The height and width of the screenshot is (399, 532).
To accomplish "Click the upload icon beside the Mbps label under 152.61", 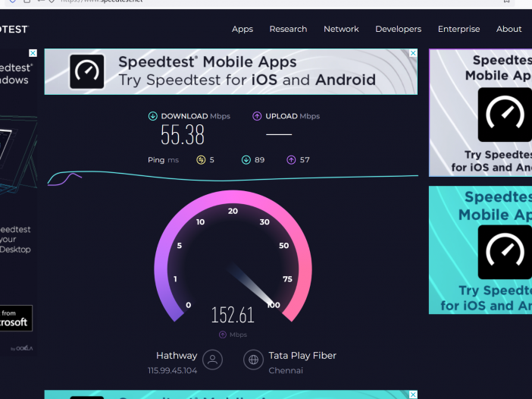I will 223,335.
